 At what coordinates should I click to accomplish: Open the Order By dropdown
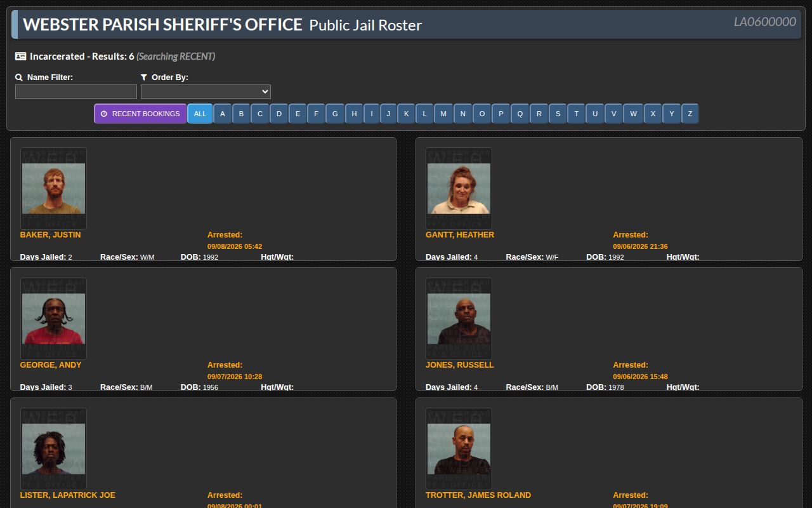[206, 92]
